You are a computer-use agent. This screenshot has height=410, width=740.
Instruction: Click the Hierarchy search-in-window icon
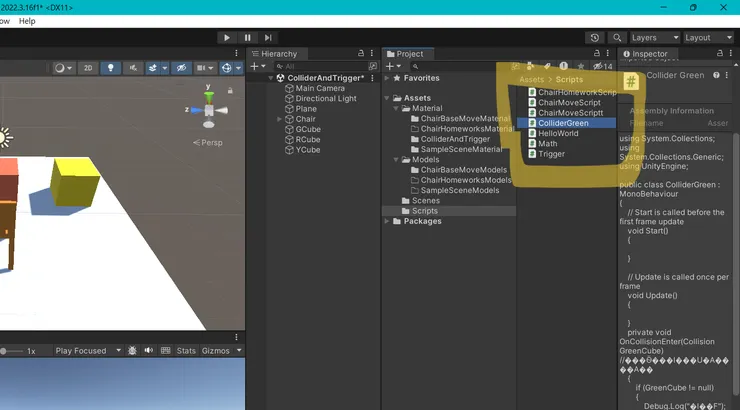pyautogui.click(x=373, y=67)
